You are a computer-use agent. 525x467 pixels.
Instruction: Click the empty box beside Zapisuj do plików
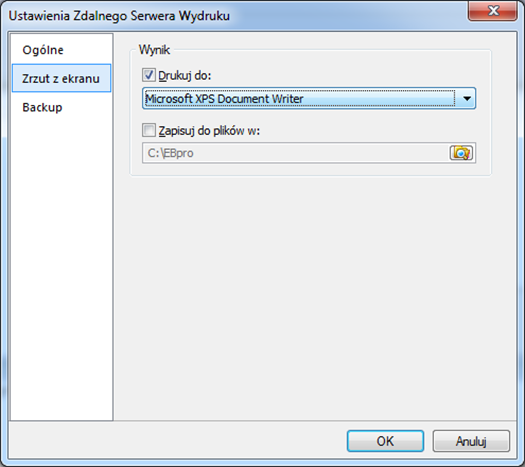pyautogui.click(x=149, y=130)
